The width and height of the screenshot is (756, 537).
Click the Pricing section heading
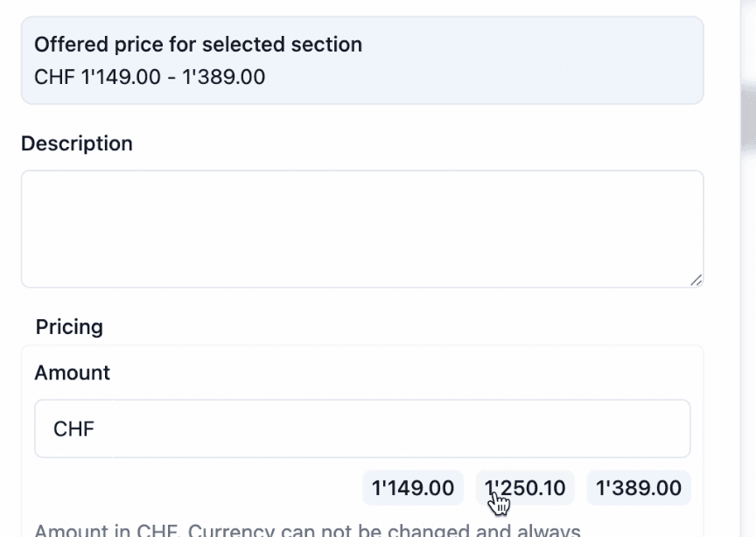[x=69, y=327]
